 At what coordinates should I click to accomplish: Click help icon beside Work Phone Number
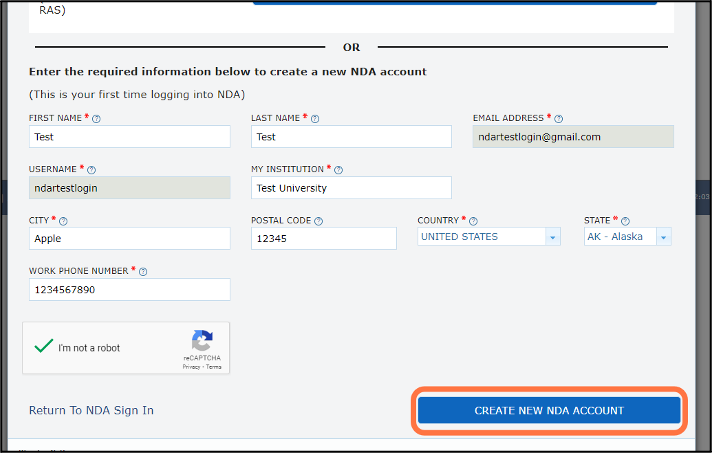[x=143, y=272]
